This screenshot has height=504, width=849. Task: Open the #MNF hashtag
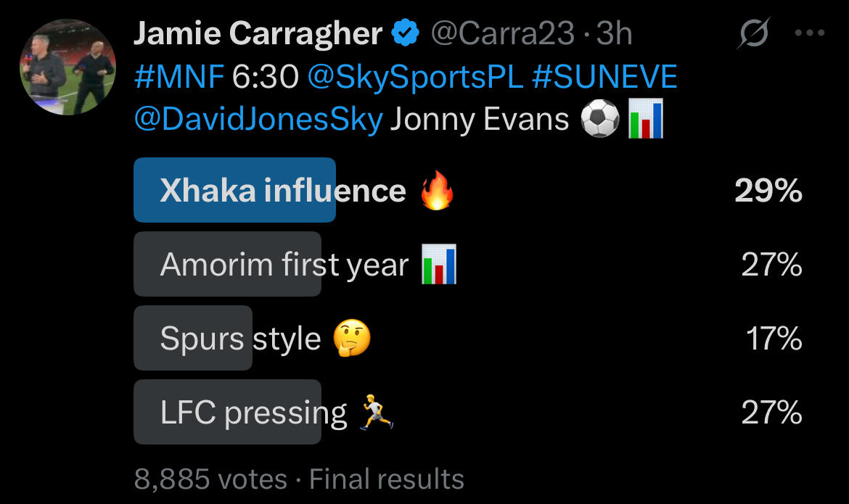pyautogui.click(x=179, y=76)
